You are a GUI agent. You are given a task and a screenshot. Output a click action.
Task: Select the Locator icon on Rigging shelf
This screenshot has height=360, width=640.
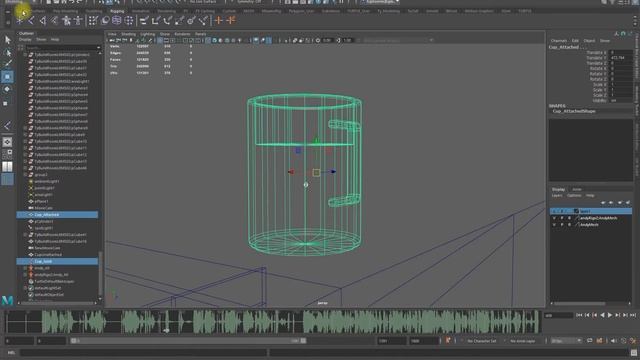click(x=20, y=20)
